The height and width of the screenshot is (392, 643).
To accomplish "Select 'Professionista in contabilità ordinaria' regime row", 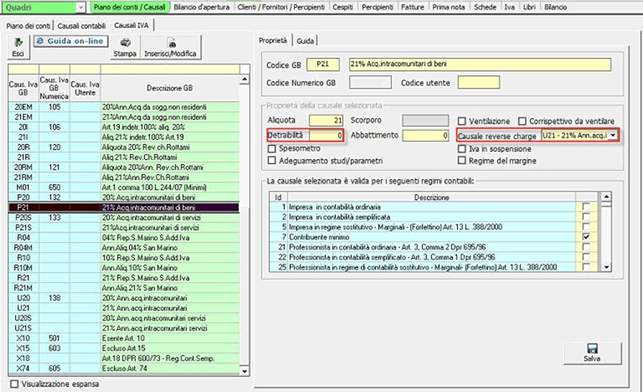I will click(x=433, y=247).
